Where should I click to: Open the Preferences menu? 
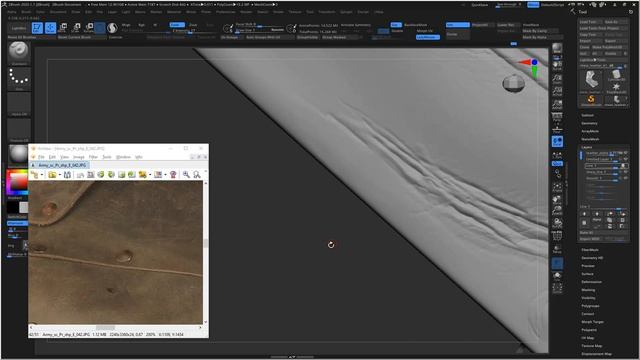(225, 12)
